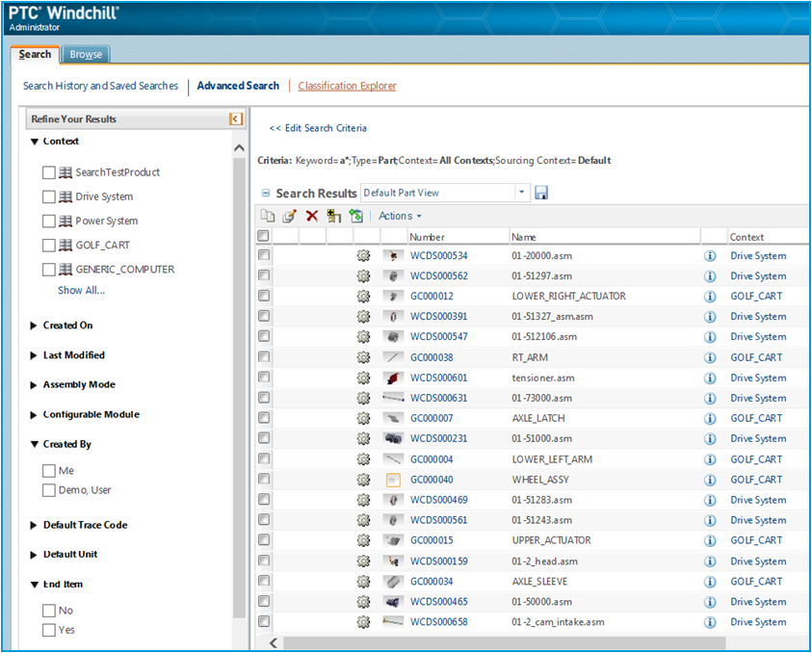The width and height of the screenshot is (812, 653).
Task: Switch to the Search tab
Action: 35,54
